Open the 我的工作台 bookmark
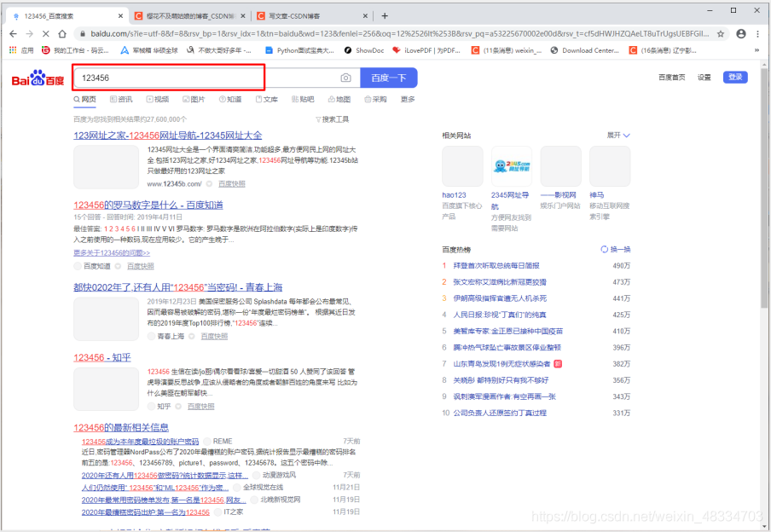Screen dimensions: 771x532 tap(75, 50)
